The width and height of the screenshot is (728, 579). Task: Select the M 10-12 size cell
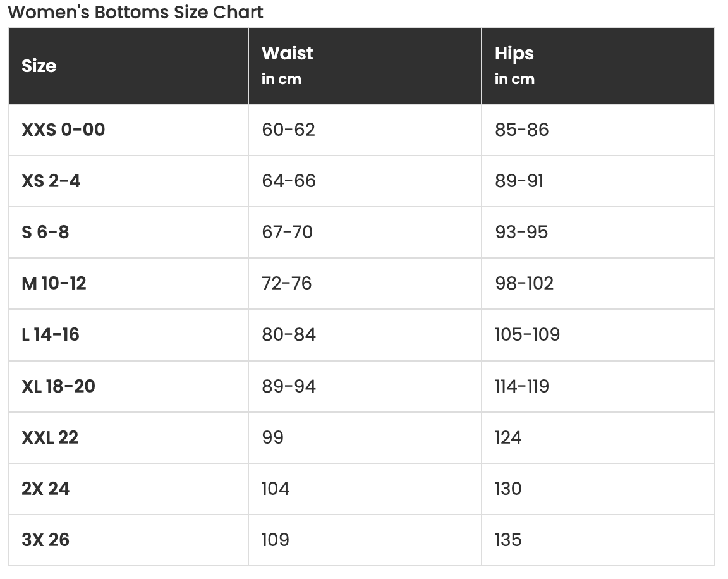[x=54, y=283]
